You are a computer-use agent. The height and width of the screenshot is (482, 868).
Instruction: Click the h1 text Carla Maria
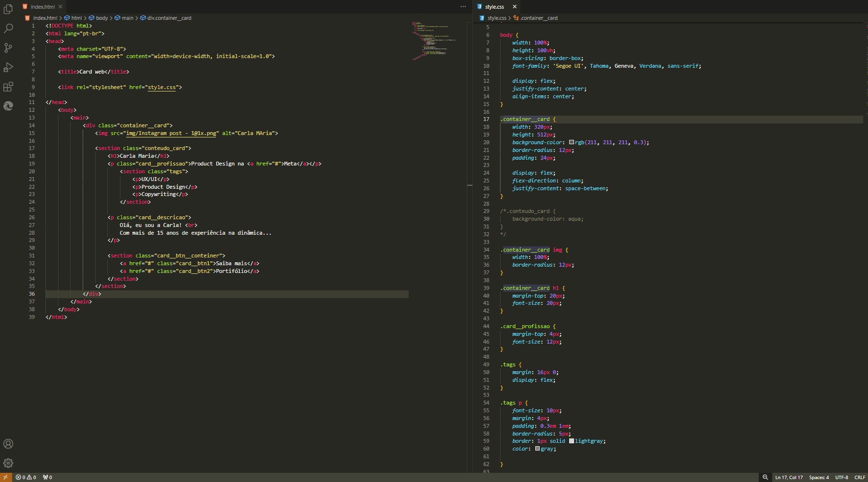click(137, 156)
